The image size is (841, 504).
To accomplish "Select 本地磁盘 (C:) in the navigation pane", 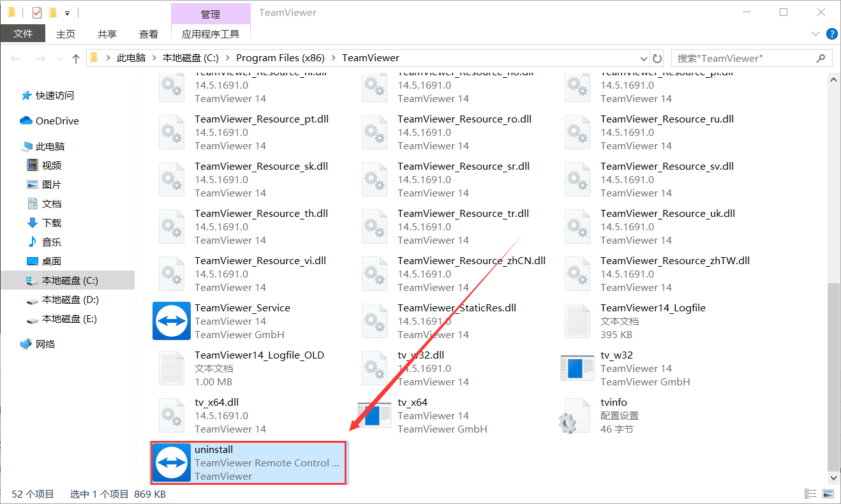I will pyautogui.click(x=68, y=281).
